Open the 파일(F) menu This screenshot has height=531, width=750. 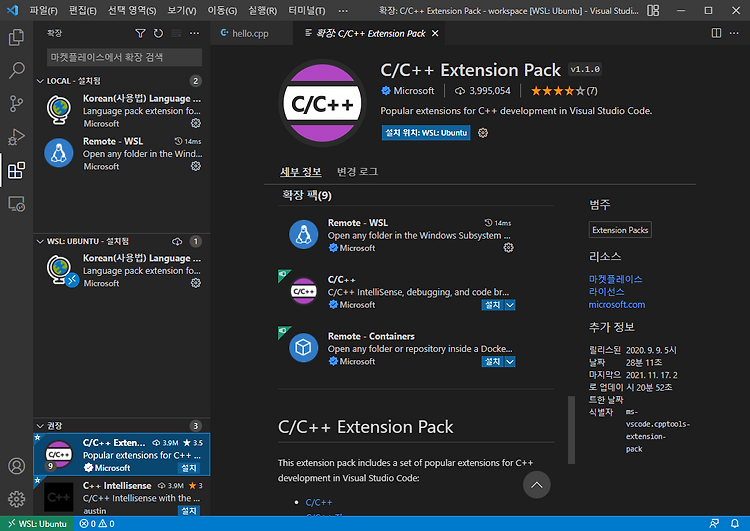44,11
